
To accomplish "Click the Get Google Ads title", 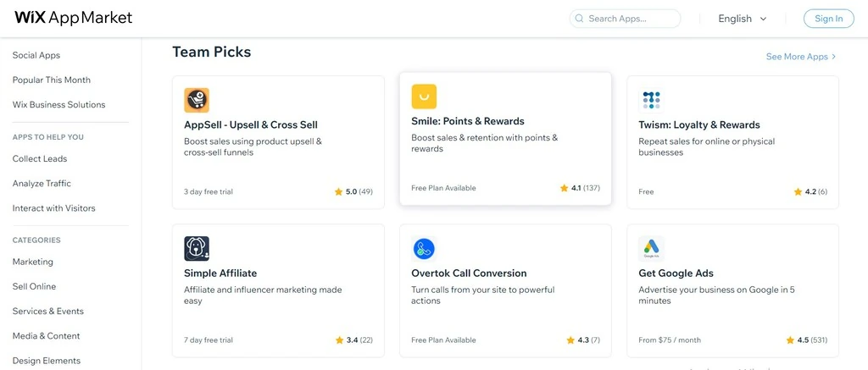I will [x=676, y=273].
